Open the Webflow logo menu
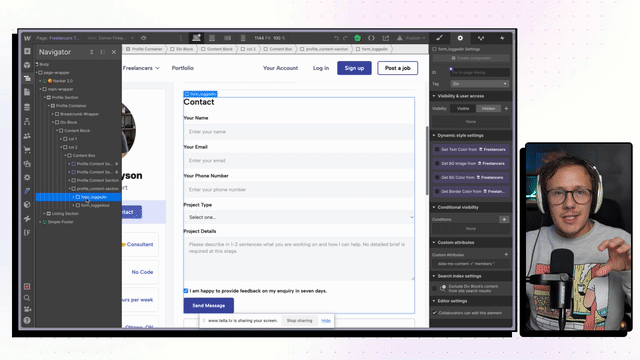The width and height of the screenshot is (640, 360). pos(27,38)
